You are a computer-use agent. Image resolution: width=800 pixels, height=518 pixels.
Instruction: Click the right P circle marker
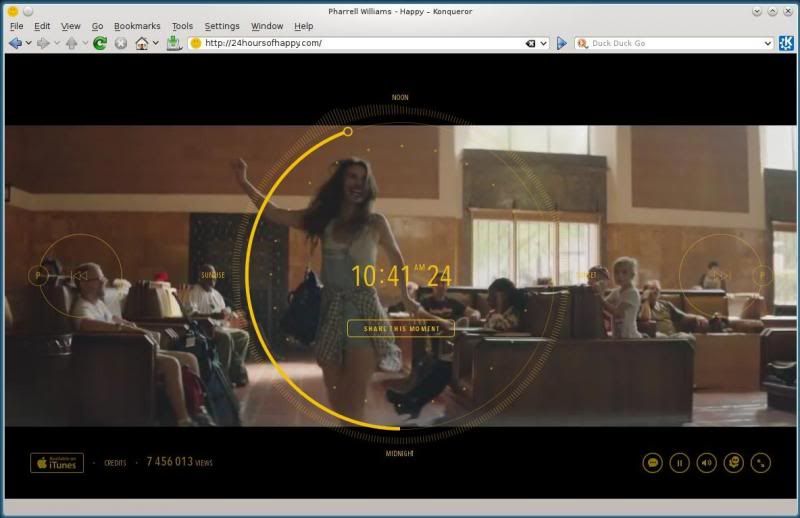click(x=762, y=276)
